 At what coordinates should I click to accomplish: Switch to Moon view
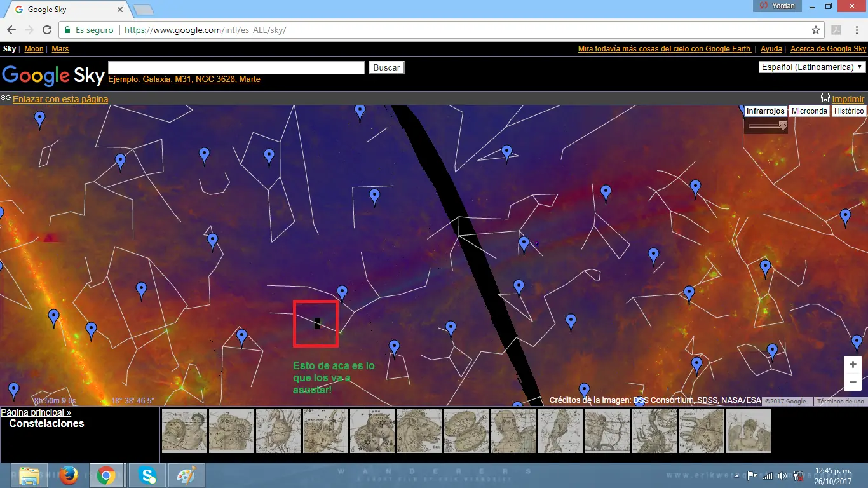pyautogui.click(x=34, y=49)
